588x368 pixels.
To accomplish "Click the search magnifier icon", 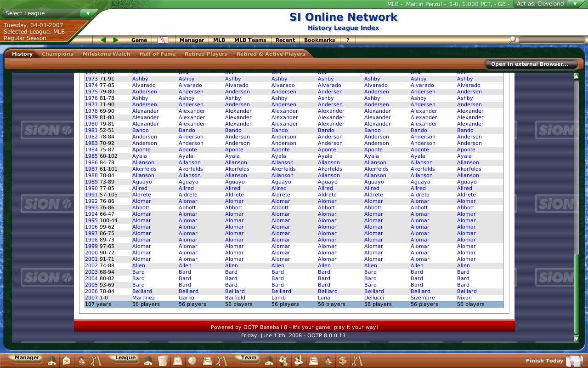I will 512,40.
